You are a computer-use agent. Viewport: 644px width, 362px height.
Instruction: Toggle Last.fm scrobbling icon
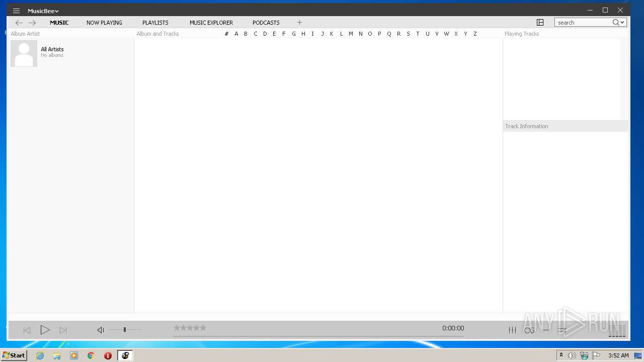click(x=529, y=330)
